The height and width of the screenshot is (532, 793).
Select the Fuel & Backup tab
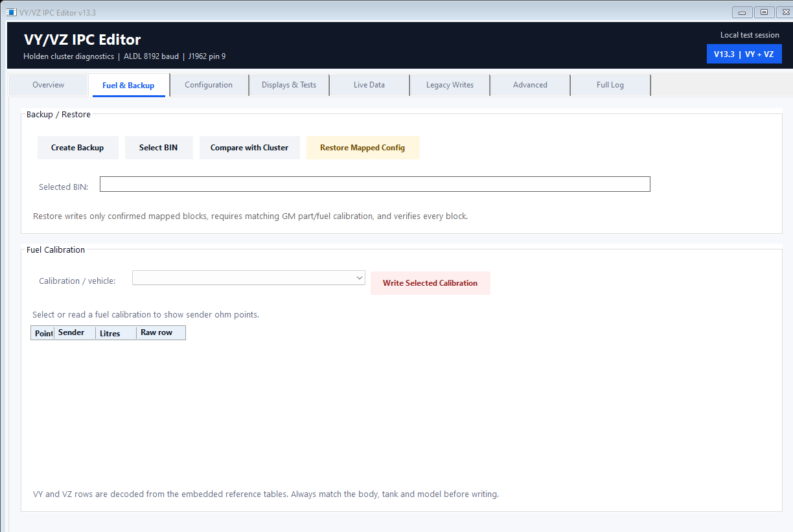[x=128, y=85]
